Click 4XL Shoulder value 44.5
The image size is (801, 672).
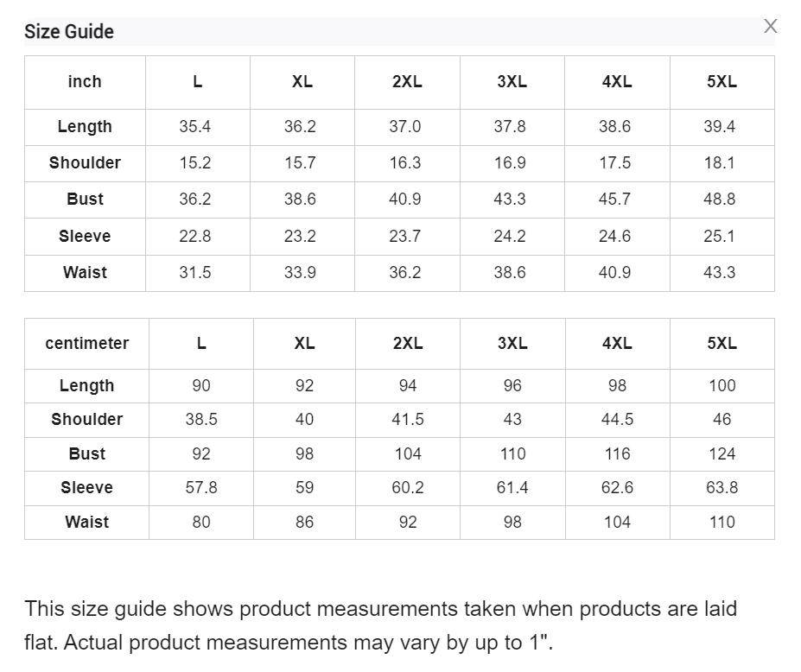(617, 419)
